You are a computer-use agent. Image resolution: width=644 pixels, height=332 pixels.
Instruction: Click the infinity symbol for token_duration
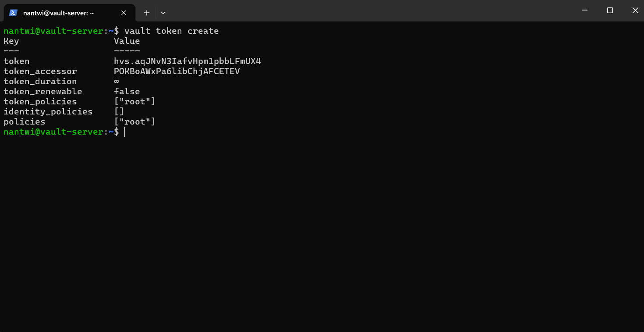tap(116, 81)
